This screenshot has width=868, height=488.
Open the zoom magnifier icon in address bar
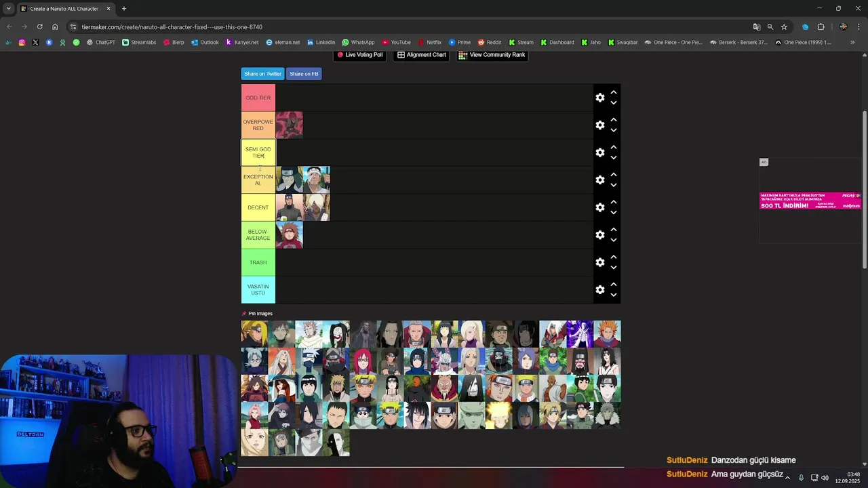click(x=770, y=27)
